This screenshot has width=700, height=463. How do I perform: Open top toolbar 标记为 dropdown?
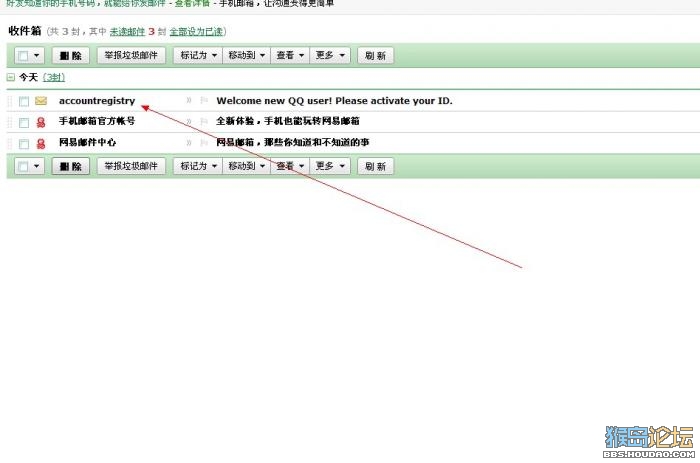click(198, 55)
